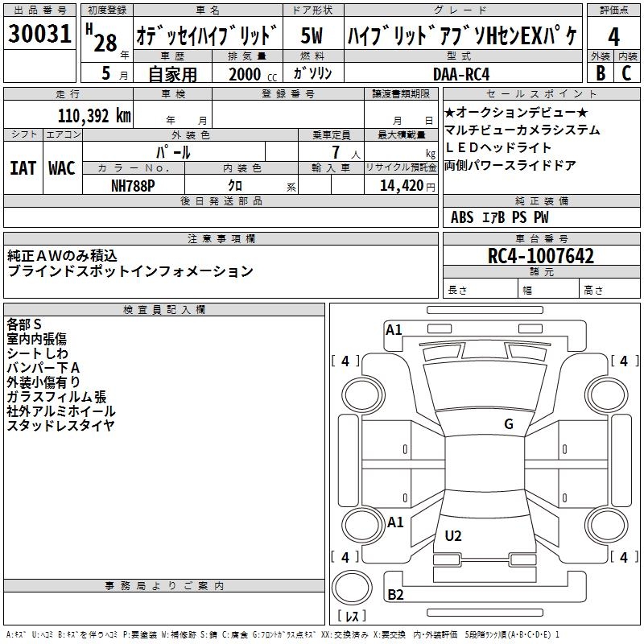Click U2 dent mark on rear diagram
Viewport: 644px width, 644px height.
point(453,535)
